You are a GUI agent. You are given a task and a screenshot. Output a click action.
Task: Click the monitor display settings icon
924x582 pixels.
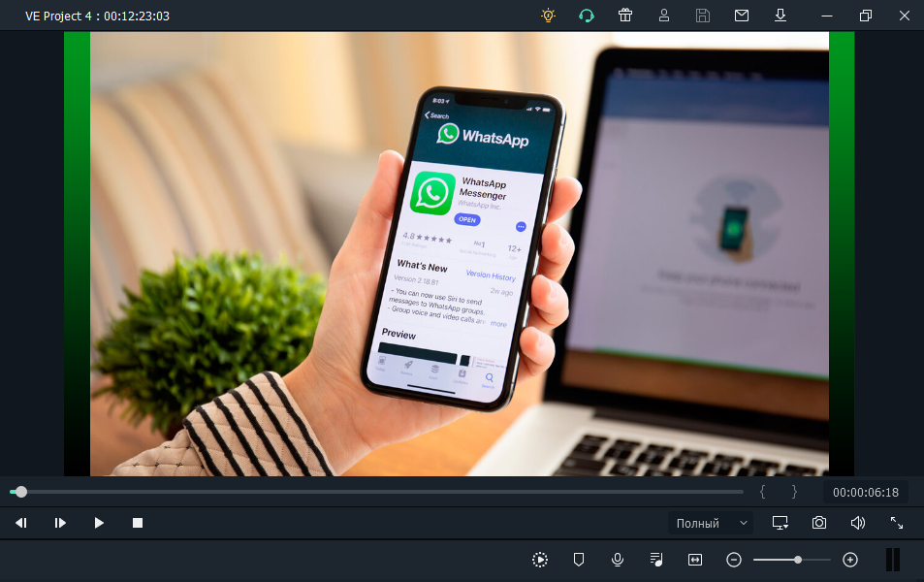click(x=781, y=523)
